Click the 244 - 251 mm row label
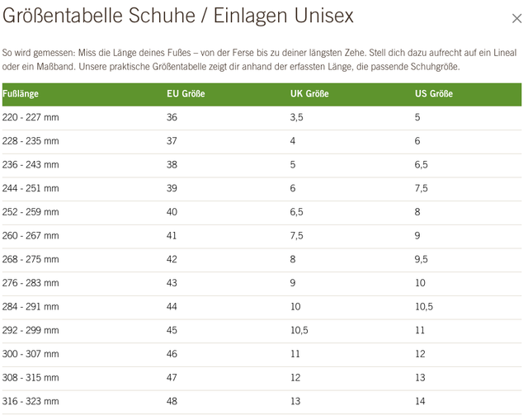Screen dimensions: 528x420 coord(31,189)
